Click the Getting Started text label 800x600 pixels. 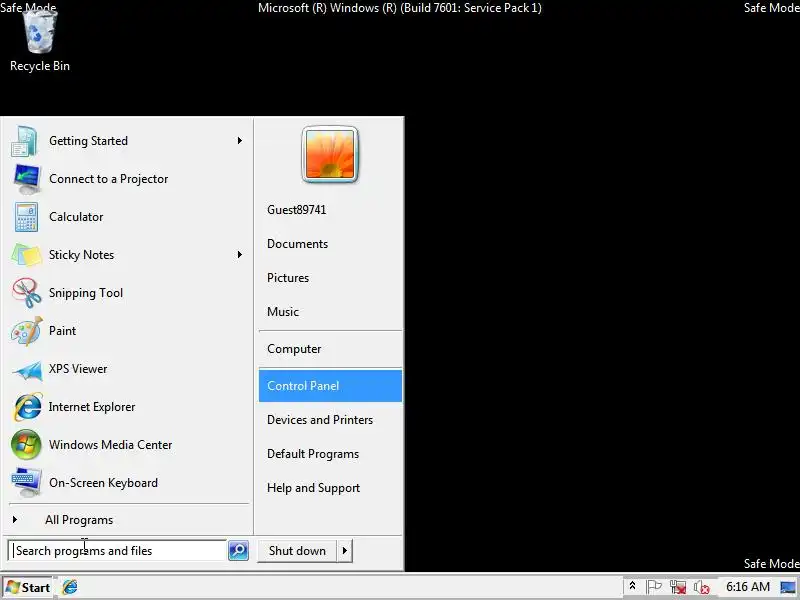coord(88,141)
